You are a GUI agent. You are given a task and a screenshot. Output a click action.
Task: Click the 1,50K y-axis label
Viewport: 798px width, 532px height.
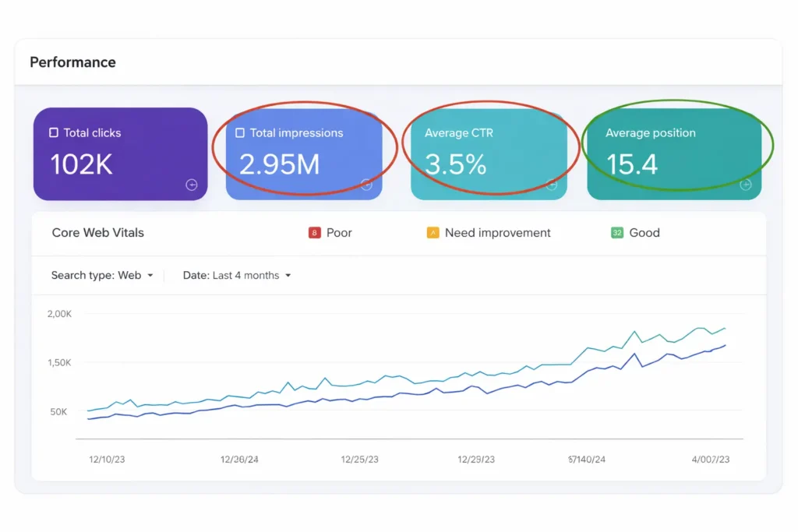(x=59, y=362)
